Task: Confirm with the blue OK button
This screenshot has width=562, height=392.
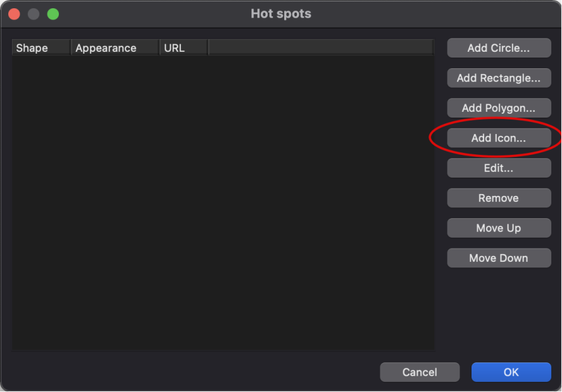Action: 511,372
